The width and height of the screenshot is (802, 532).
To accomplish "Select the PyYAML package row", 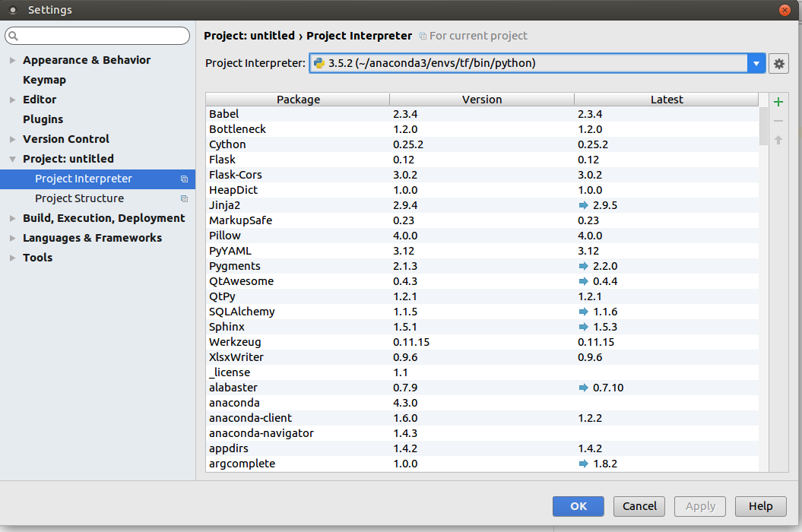I will pos(482,251).
